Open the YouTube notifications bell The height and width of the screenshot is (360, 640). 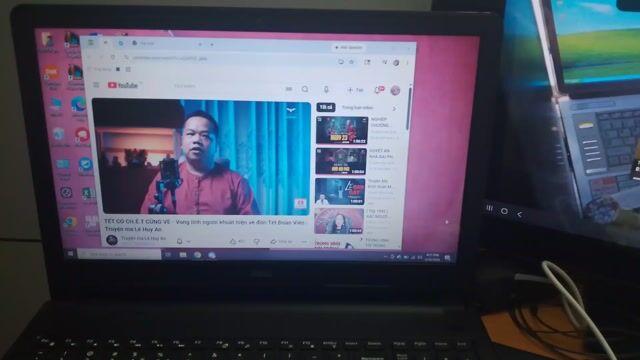coord(378,90)
